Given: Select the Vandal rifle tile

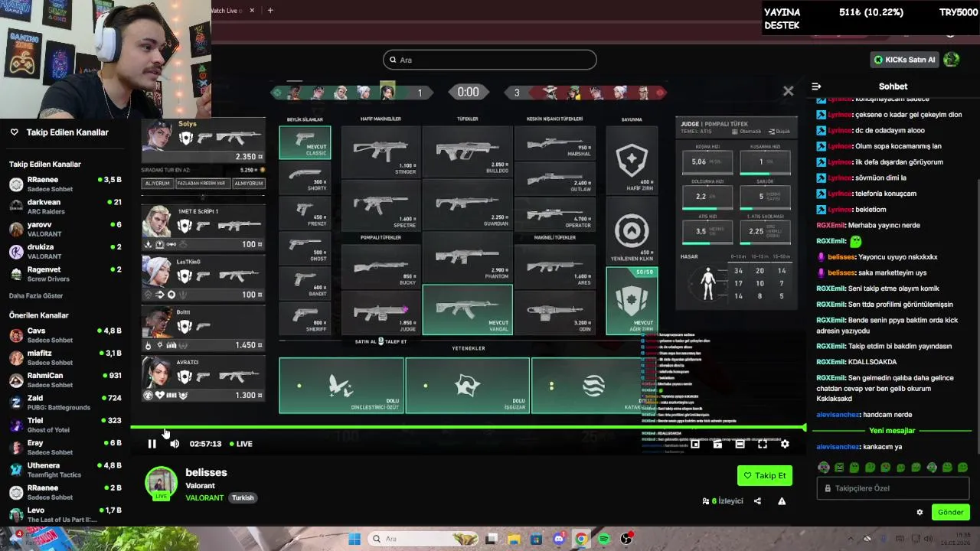Looking at the screenshot, I should point(467,310).
